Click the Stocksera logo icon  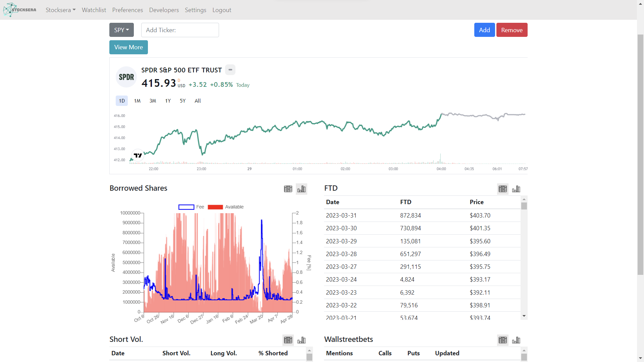[19, 10]
